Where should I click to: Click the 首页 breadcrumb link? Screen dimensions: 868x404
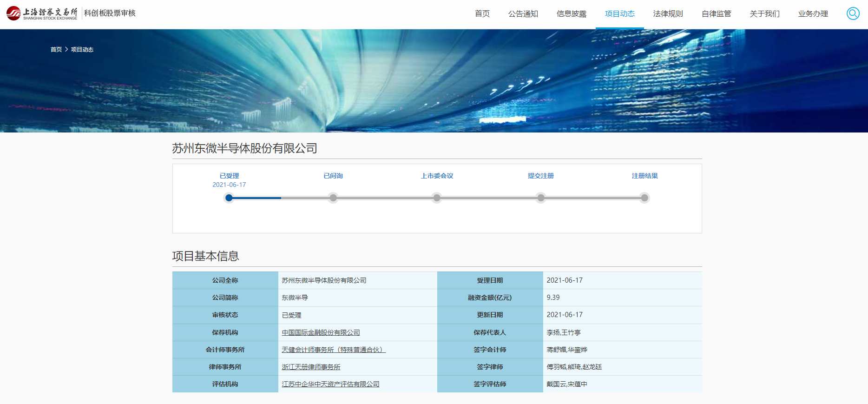point(56,49)
